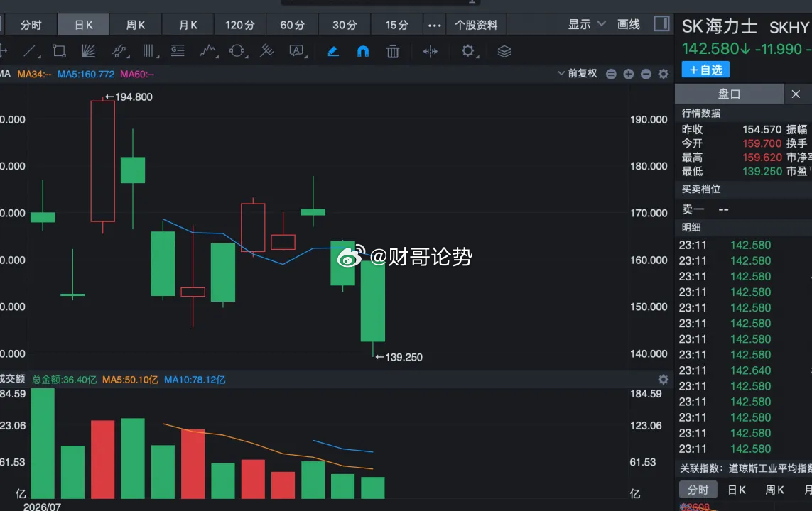Open drawing tool settings gear
The image size is (812, 511).
467,50
